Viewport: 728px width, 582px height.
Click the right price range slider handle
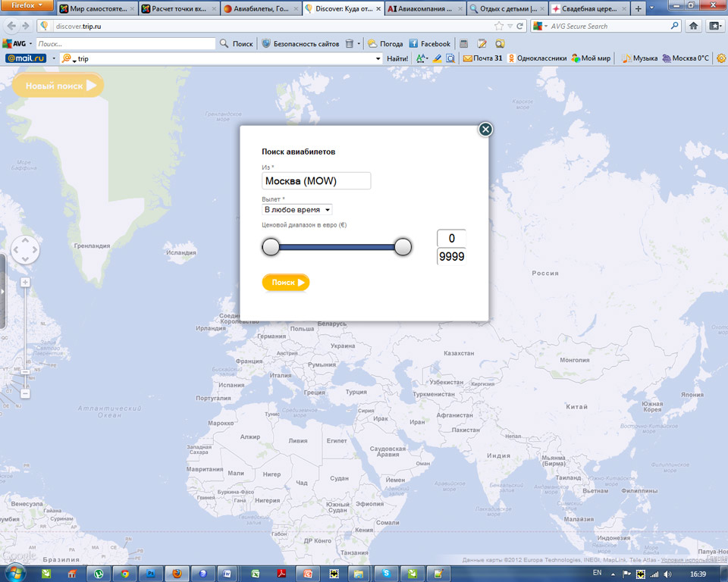tap(403, 247)
